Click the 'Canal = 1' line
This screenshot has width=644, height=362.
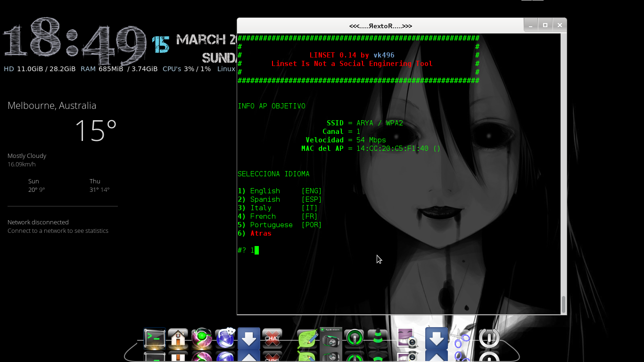341,132
